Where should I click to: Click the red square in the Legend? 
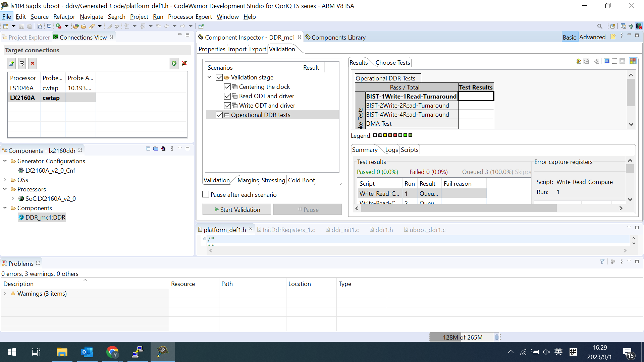pos(395,135)
